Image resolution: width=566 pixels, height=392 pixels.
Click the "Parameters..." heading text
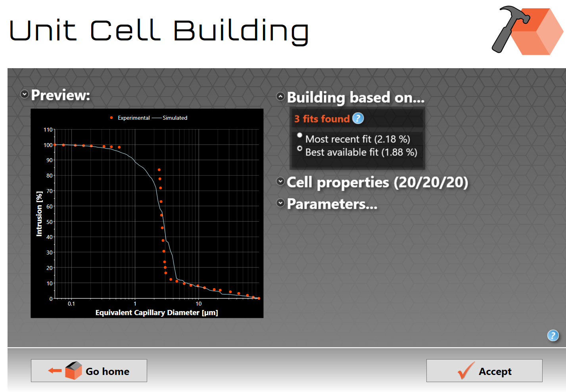[332, 204]
